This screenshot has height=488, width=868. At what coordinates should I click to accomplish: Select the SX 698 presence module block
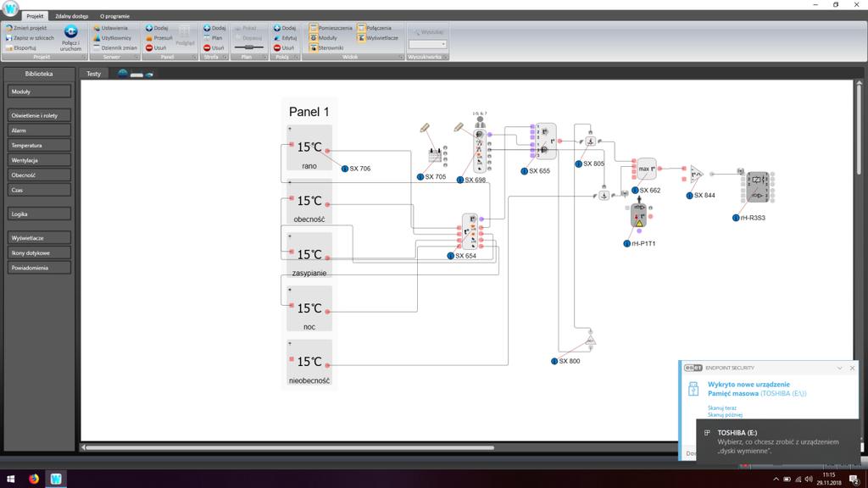point(480,151)
